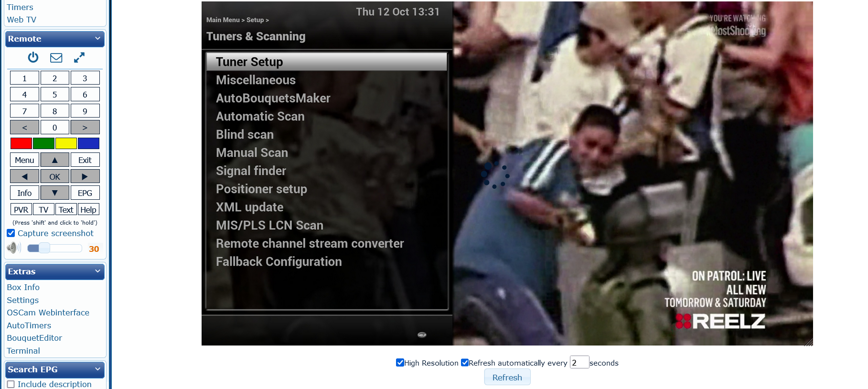
Task: Click the Exit remote button
Action: [x=85, y=160]
